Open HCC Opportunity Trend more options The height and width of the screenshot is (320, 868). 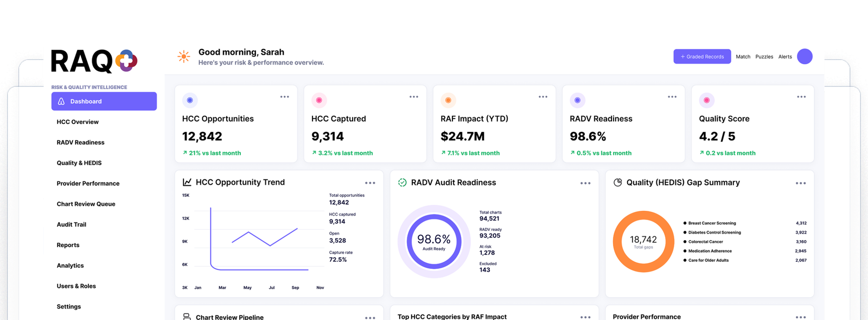tap(370, 183)
